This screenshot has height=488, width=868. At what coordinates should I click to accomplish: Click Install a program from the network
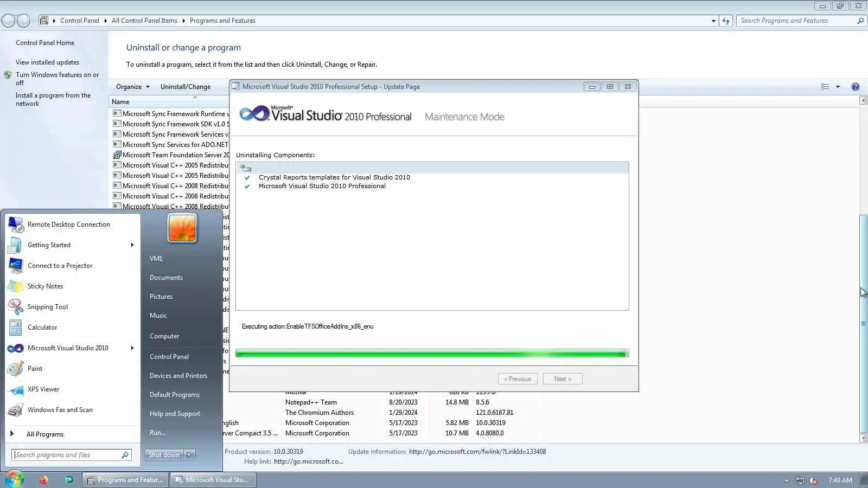[x=53, y=99]
